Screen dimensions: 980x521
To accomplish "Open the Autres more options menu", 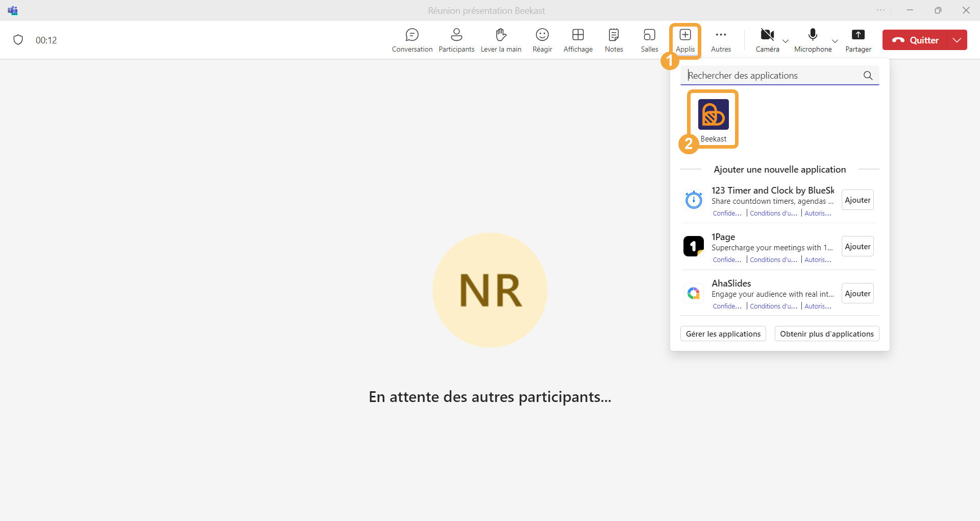I will 721,40.
